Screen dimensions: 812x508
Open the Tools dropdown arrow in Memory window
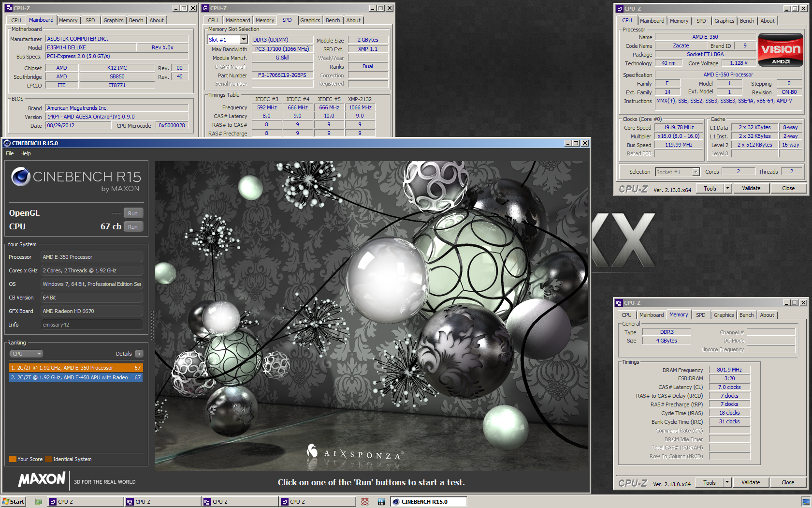point(727,483)
